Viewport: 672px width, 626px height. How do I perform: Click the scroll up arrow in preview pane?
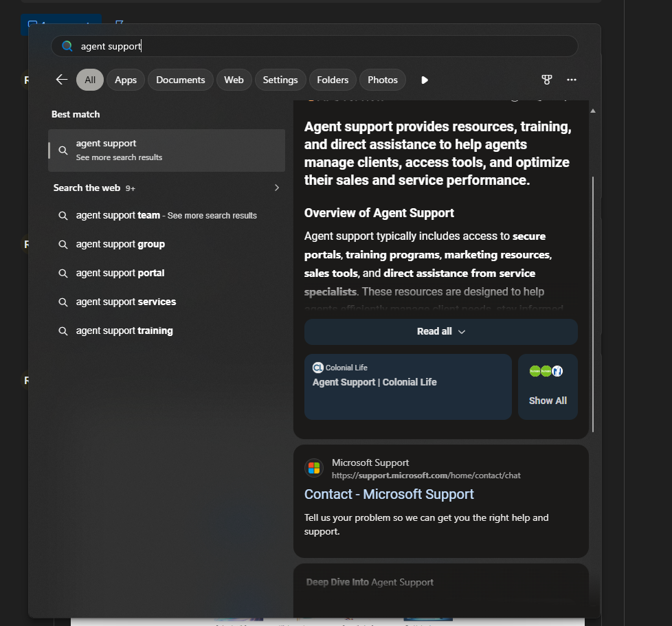[593, 111]
